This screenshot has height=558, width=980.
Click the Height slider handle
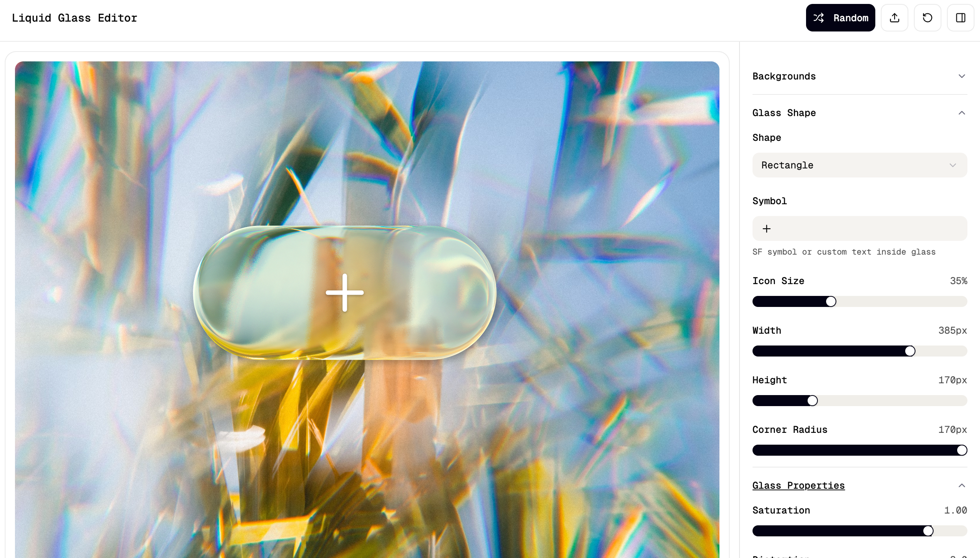tap(812, 401)
